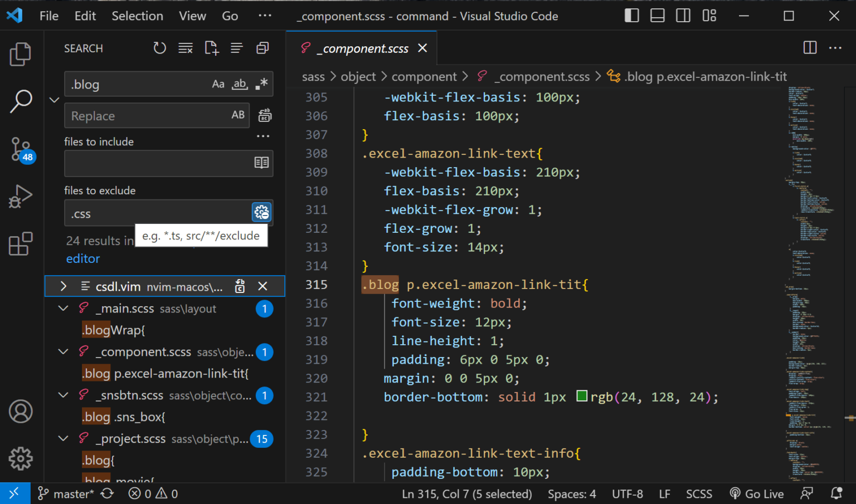Open the Run and Debug panel
The image size is (856, 504).
click(21, 196)
